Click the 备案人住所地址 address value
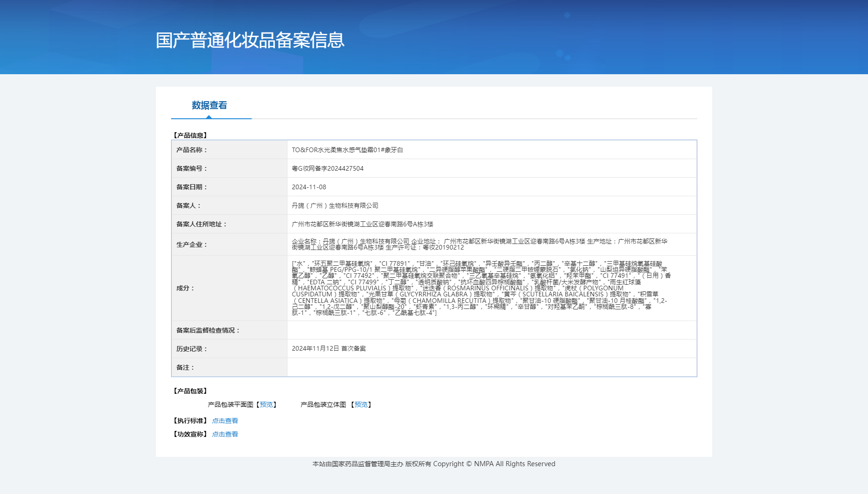 (362, 225)
